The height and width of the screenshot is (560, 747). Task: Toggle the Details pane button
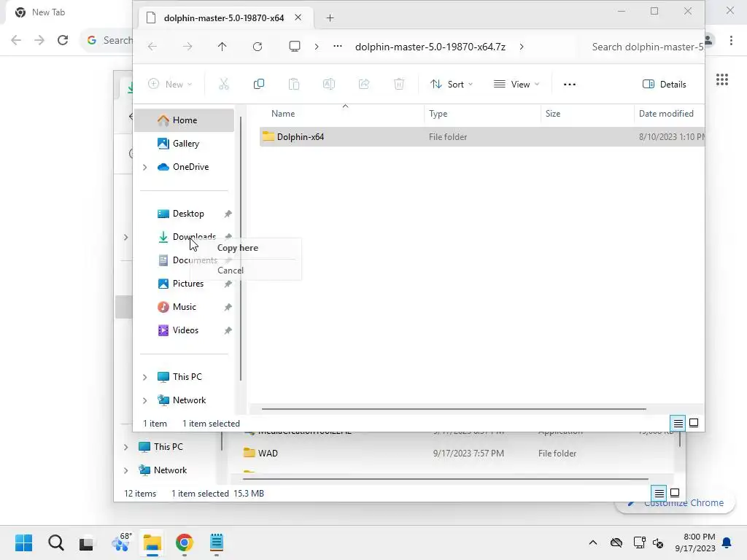(664, 85)
